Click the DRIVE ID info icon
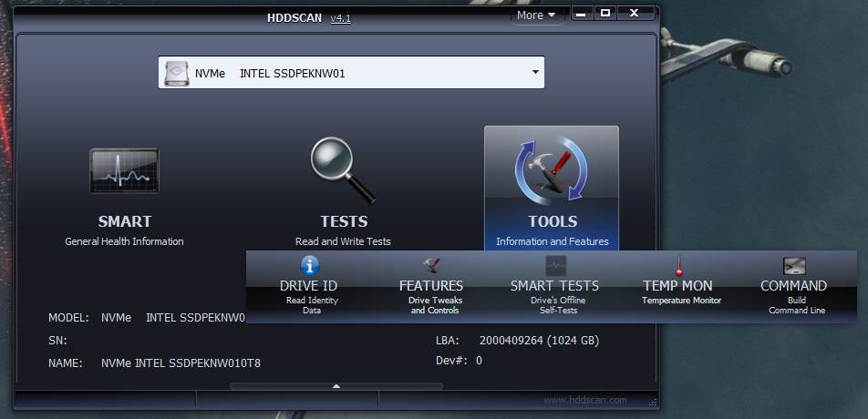Screen dimensions: 868x419 (309, 266)
